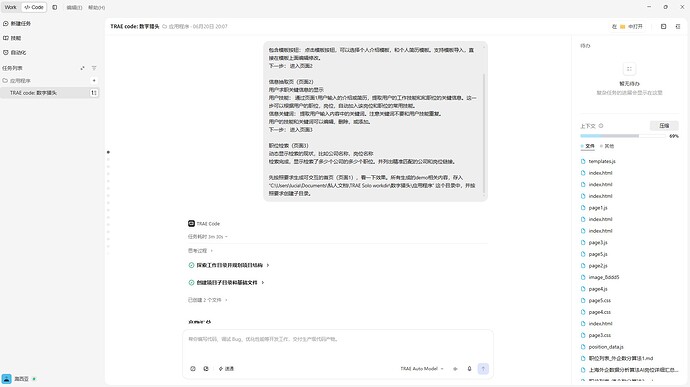Open 技能 in left sidebar
Viewport: 690px width, 387px height.
pos(12,38)
